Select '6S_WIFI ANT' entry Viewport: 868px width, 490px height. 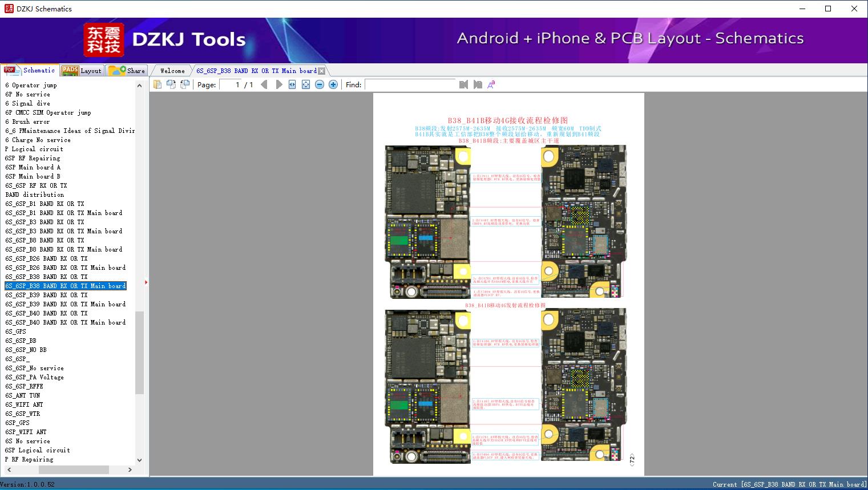[x=25, y=404]
